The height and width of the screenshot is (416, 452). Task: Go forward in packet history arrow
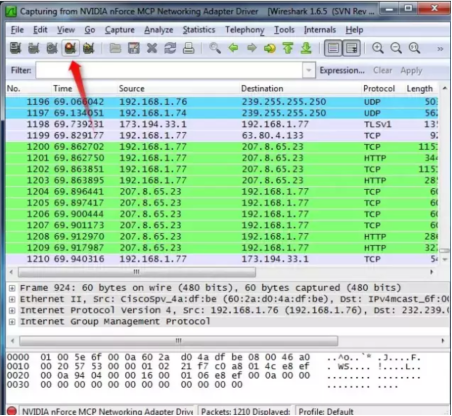pos(252,48)
